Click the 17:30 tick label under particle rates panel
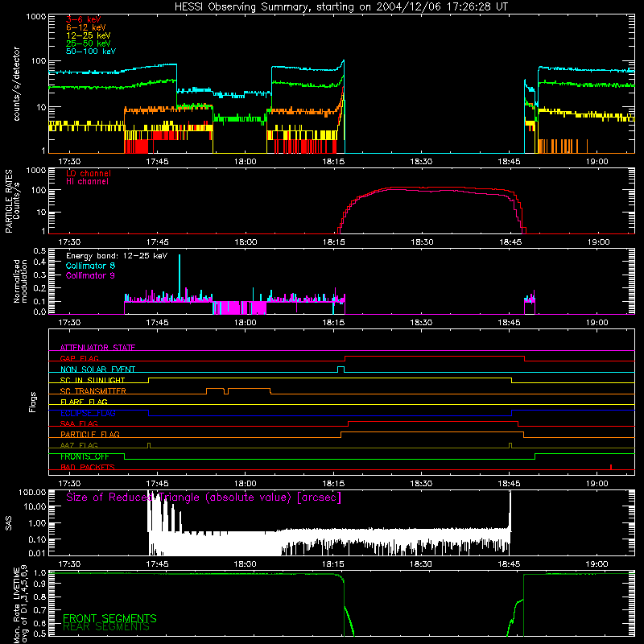Viewport: 644px width, 644px height. coord(69,242)
